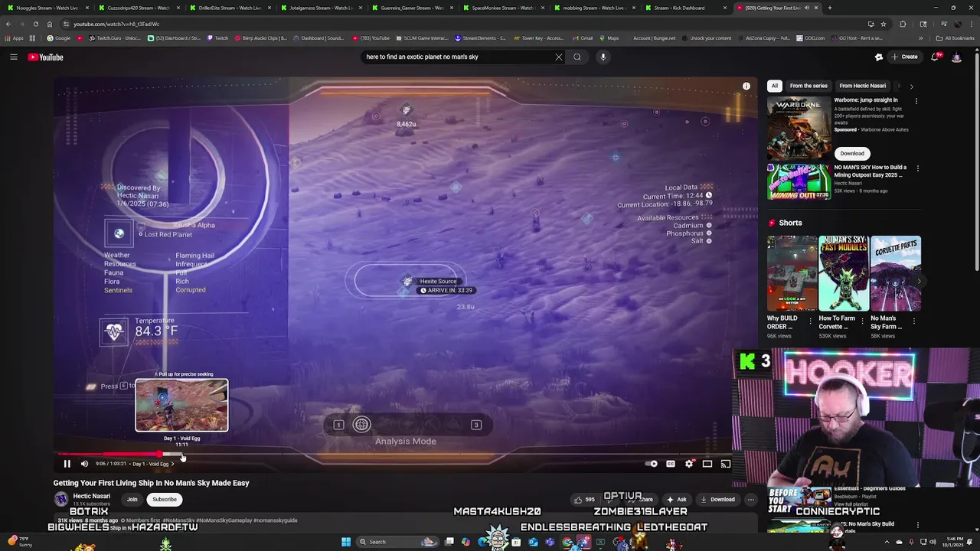Open the YouTube notifications bell
The height and width of the screenshot is (551, 980).
pos(935,57)
